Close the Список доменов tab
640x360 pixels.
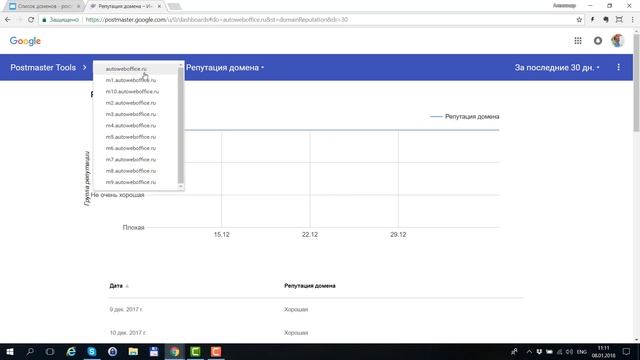click(x=78, y=6)
